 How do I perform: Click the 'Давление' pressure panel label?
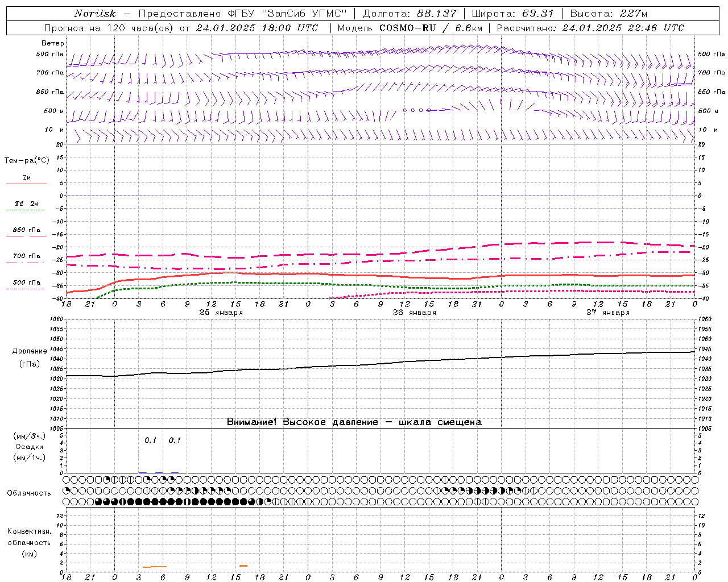pyautogui.click(x=30, y=351)
